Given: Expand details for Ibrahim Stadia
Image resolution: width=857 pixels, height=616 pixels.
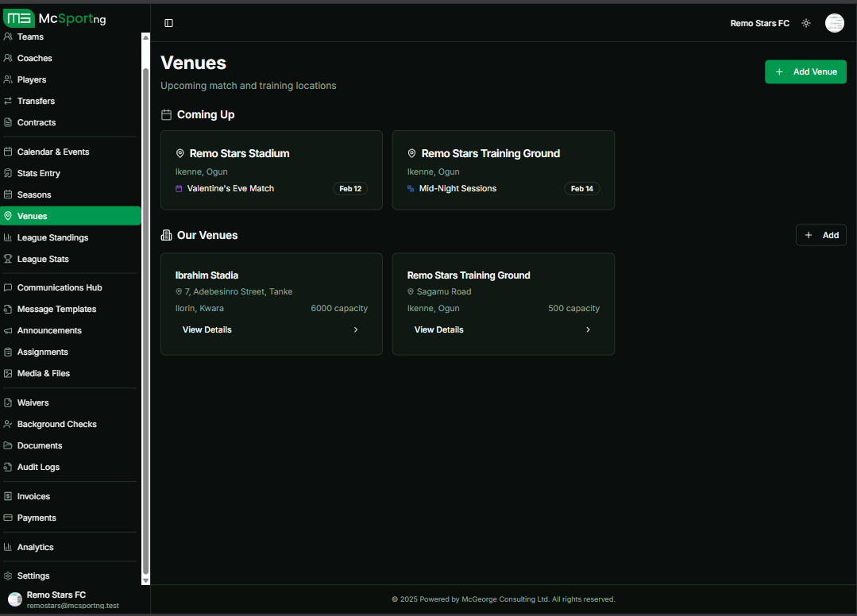Looking at the screenshot, I should coord(207,329).
